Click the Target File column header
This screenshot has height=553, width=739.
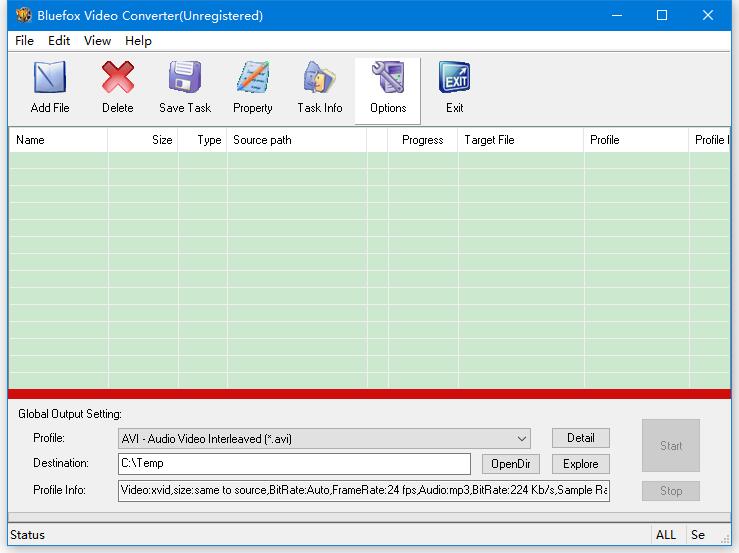coord(520,140)
